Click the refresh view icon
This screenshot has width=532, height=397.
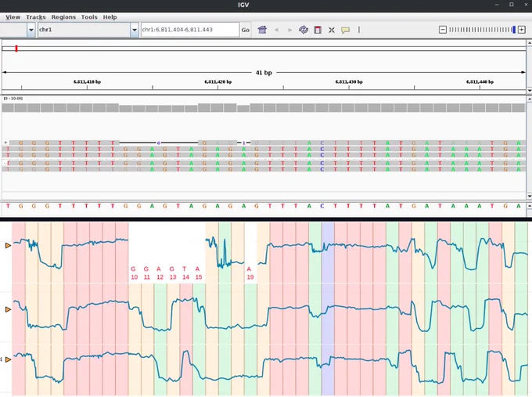[304, 30]
